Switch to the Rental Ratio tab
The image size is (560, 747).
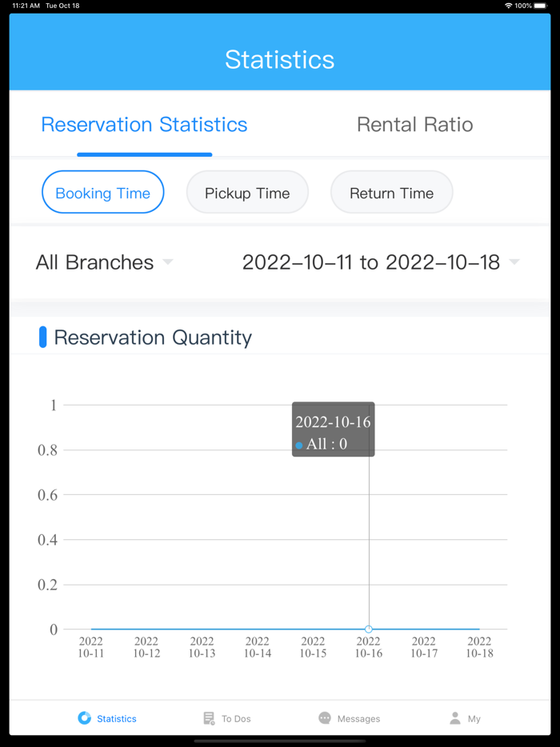click(x=414, y=125)
